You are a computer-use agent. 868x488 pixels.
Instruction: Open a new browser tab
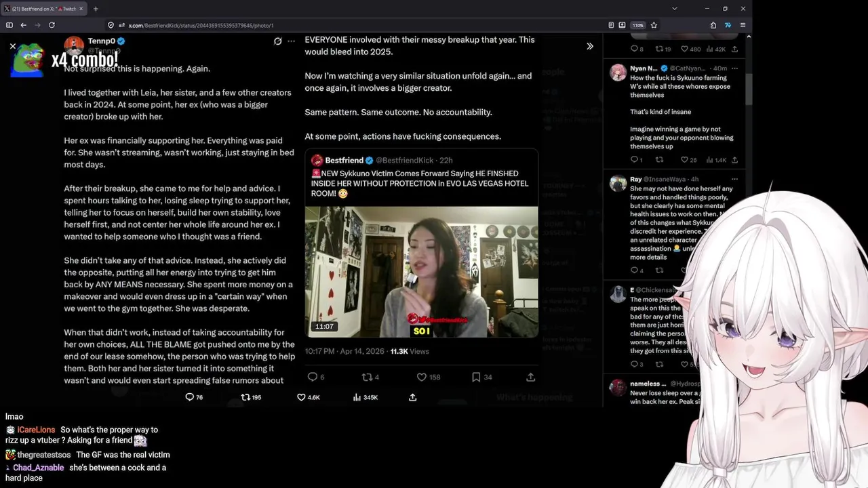tap(96, 9)
